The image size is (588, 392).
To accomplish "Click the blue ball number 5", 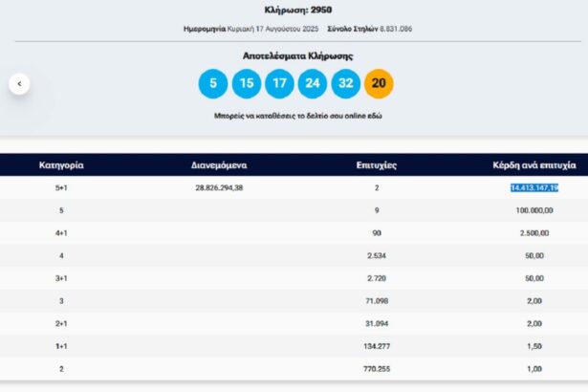I will (212, 84).
